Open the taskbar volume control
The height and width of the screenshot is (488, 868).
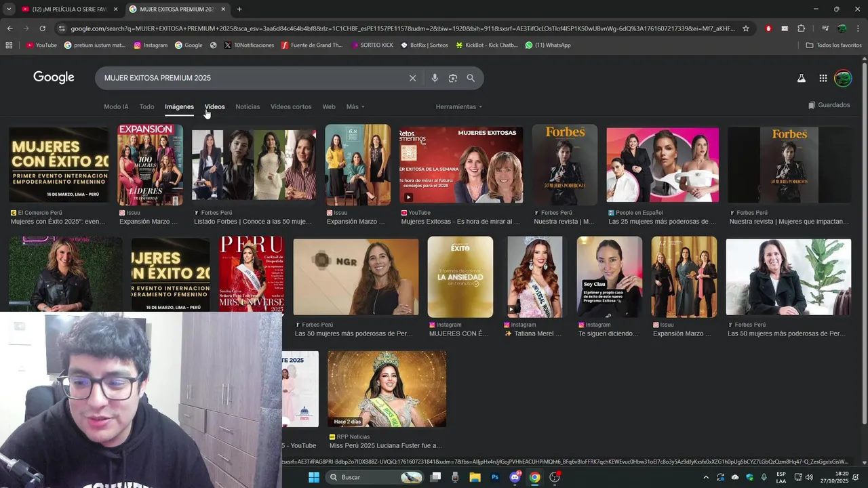pyautogui.click(x=809, y=477)
